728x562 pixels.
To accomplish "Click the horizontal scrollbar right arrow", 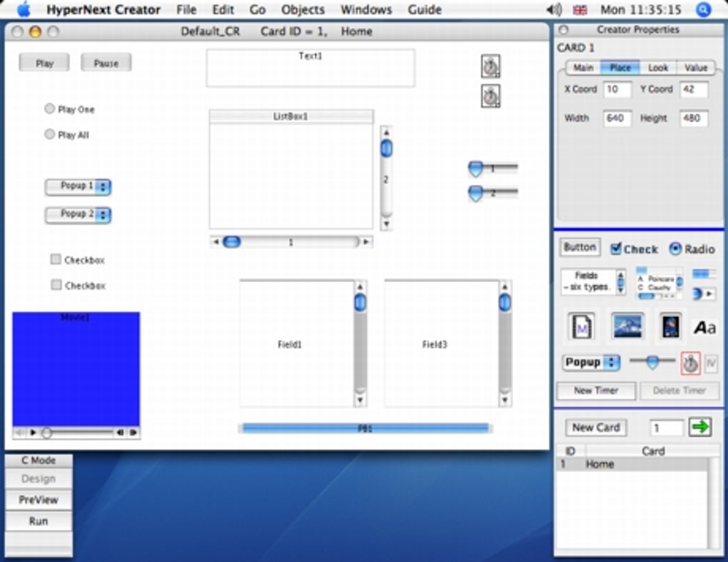I will point(366,241).
